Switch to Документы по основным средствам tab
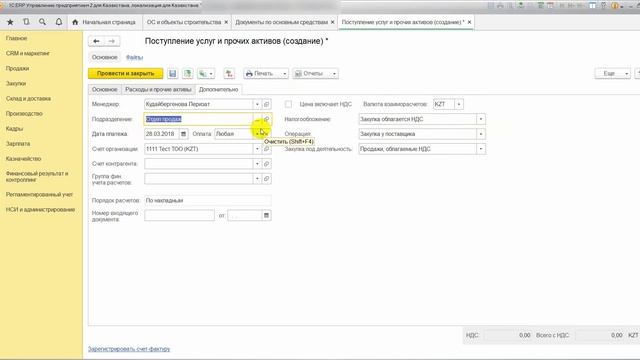640x360 pixels. (281, 22)
